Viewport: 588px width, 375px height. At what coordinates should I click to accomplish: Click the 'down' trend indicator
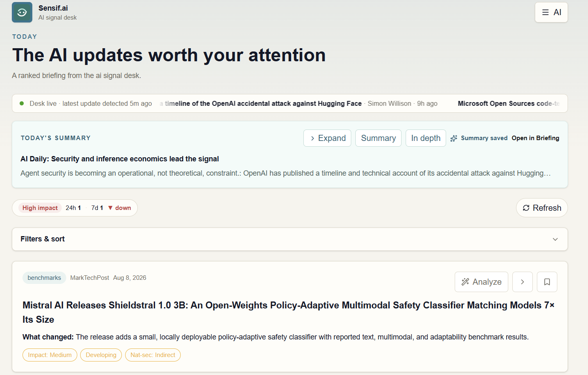(x=119, y=208)
